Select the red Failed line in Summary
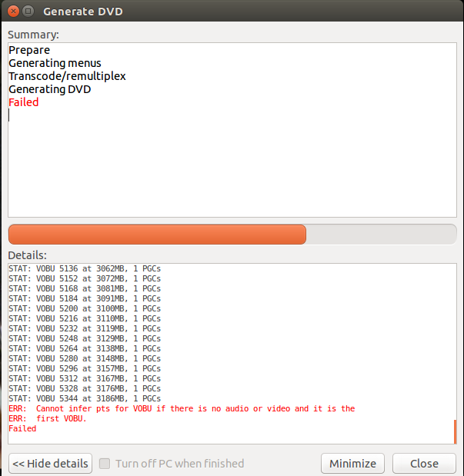 (x=24, y=102)
